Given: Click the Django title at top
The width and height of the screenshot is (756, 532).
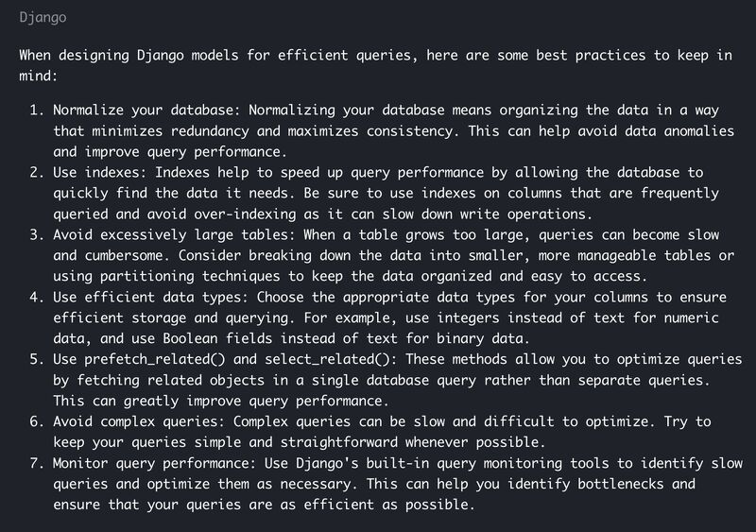Looking at the screenshot, I should [x=43, y=18].
